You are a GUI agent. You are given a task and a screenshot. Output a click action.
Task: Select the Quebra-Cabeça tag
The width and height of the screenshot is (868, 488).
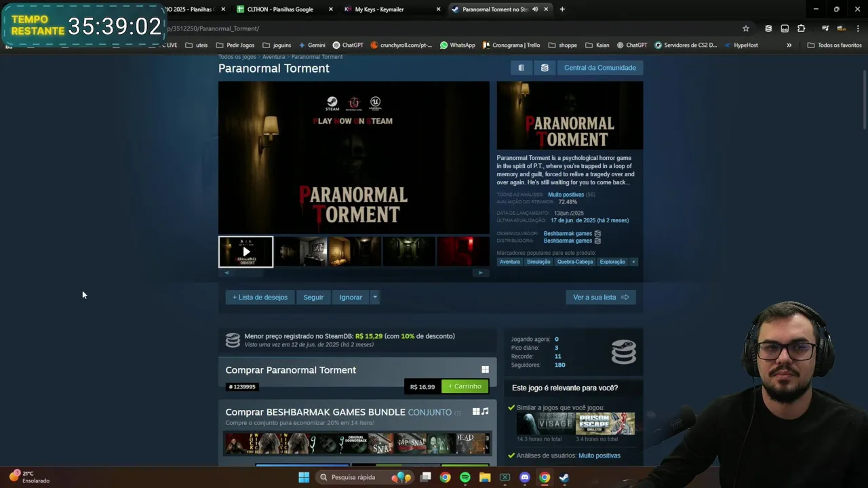point(575,262)
